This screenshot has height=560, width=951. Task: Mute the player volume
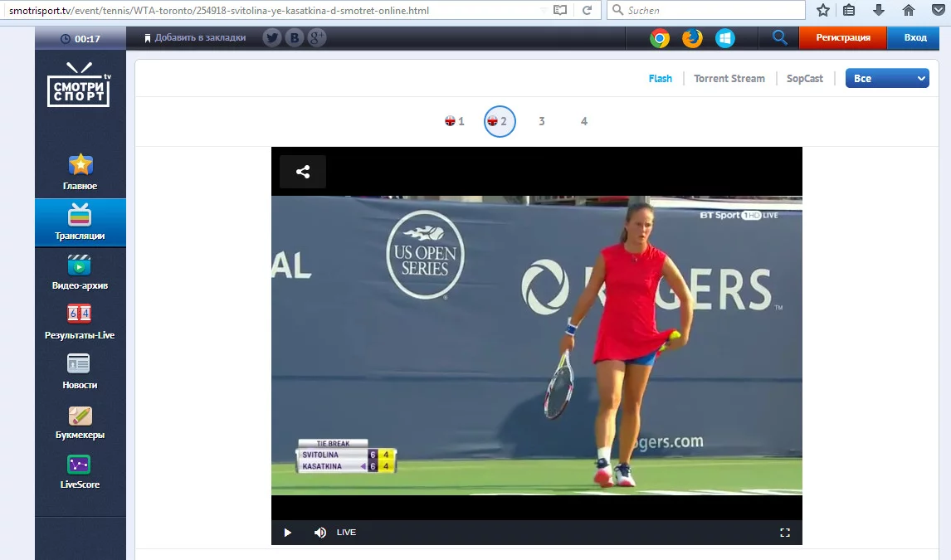coord(319,532)
